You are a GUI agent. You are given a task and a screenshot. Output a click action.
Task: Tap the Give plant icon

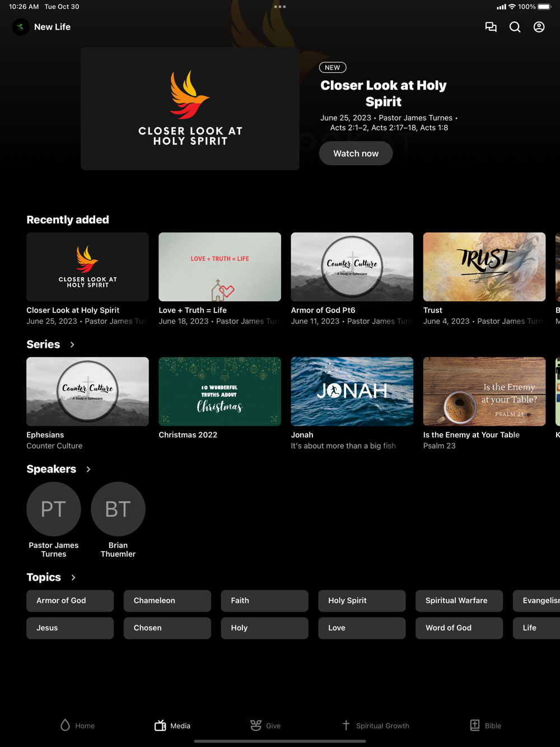[256, 725]
